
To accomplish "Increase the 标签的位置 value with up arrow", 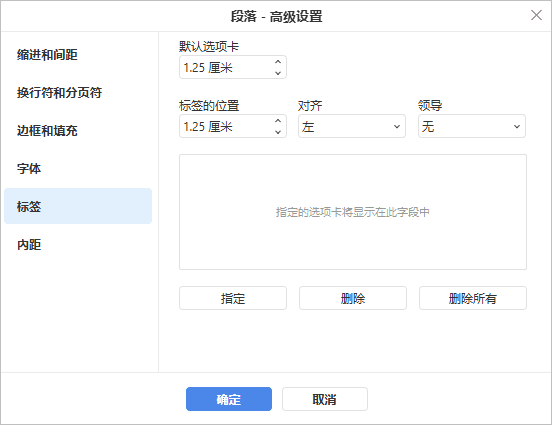I will (x=278, y=121).
